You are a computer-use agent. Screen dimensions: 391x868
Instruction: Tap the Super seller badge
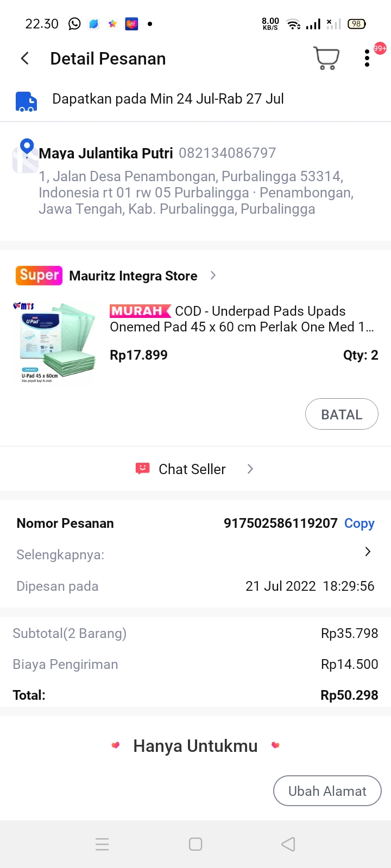pos(39,276)
